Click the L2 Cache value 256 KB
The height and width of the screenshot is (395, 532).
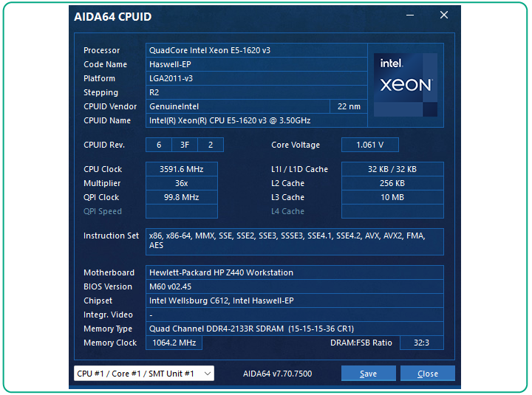[x=392, y=183]
